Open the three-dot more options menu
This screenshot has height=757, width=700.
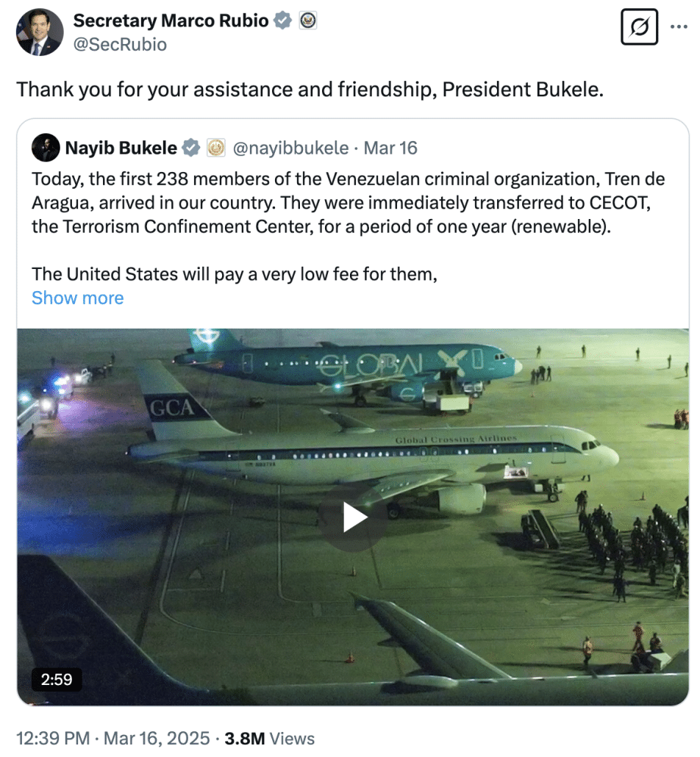pyautogui.click(x=678, y=27)
